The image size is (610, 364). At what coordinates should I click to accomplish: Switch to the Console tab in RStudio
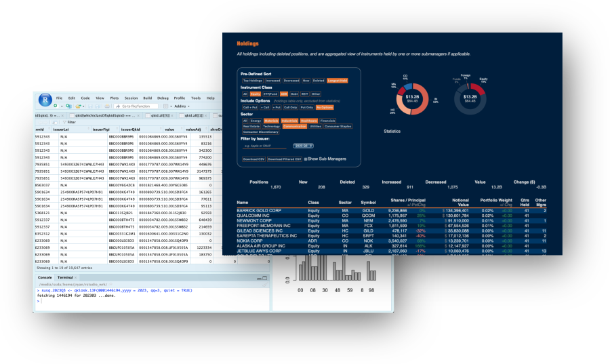point(45,277)
